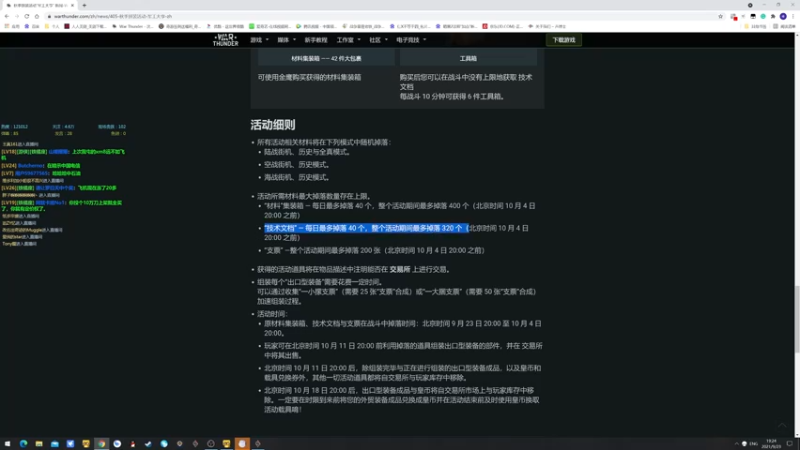Open the 社区 dropdown menu
800x450 pixels.
point(379,40)
